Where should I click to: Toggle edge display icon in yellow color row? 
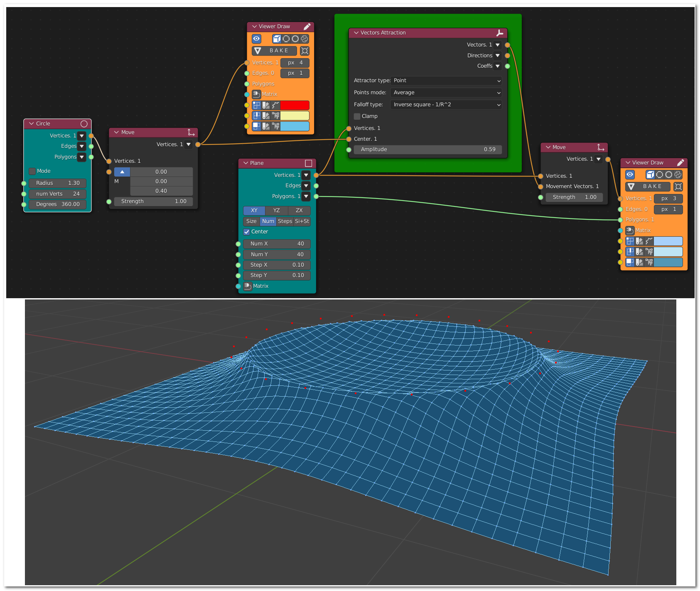(257, 115)
